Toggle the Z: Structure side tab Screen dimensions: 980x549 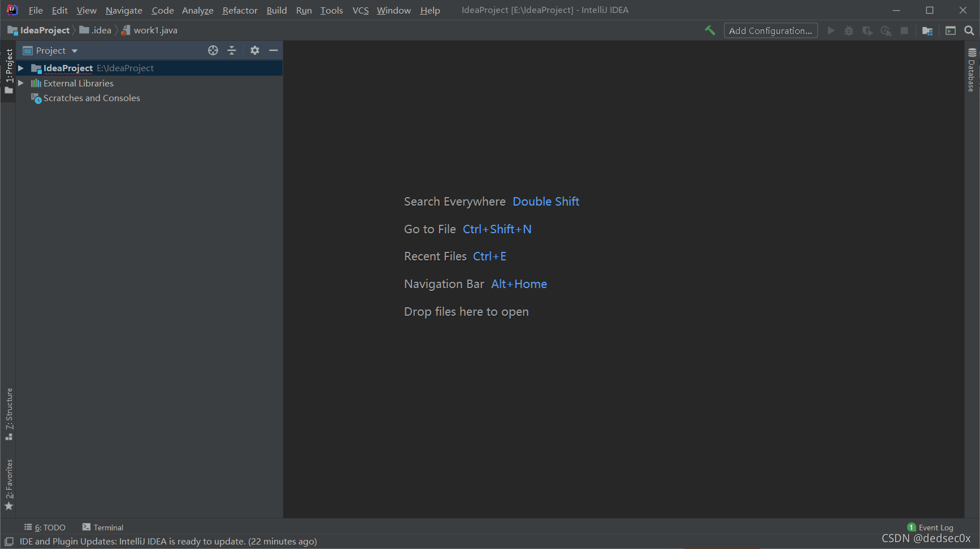click(x=8, y=414)
